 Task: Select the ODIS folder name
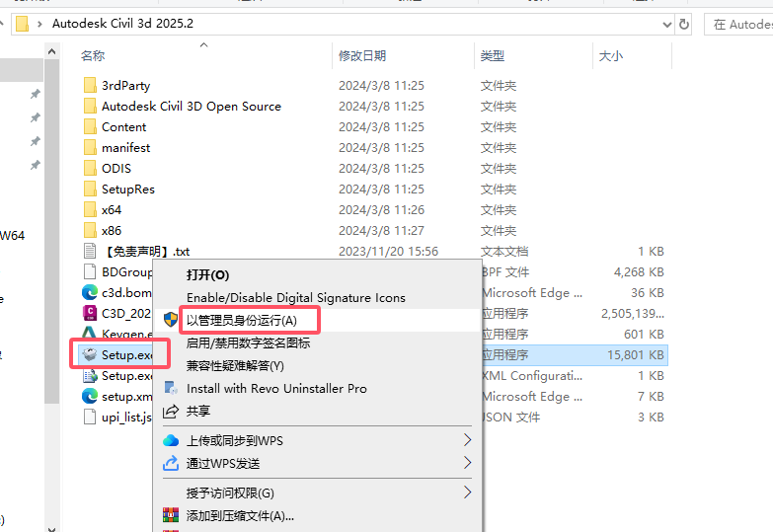point(116,168)
